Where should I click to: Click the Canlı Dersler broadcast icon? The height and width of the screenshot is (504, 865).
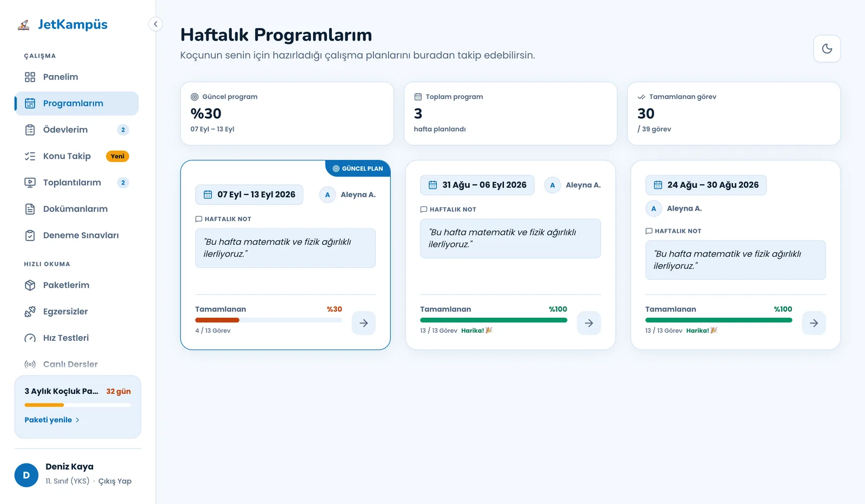pyautogui.click(x=30, y=365)
